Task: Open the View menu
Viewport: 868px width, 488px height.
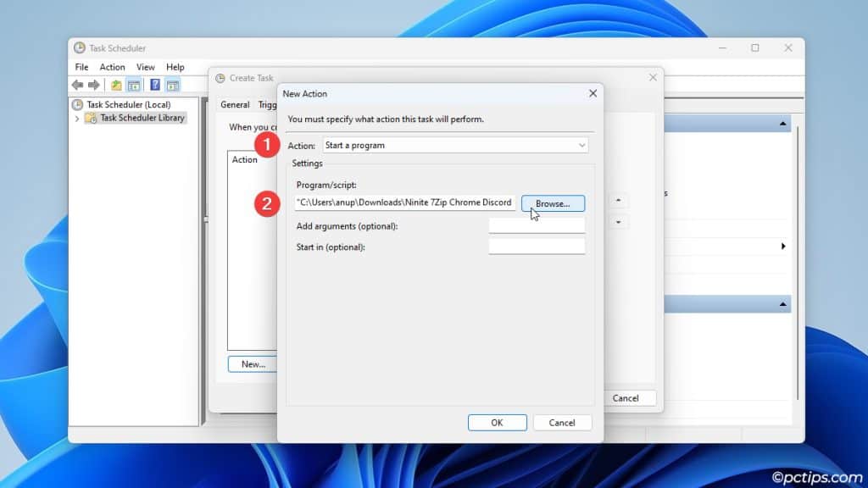Action: (145, 67)
